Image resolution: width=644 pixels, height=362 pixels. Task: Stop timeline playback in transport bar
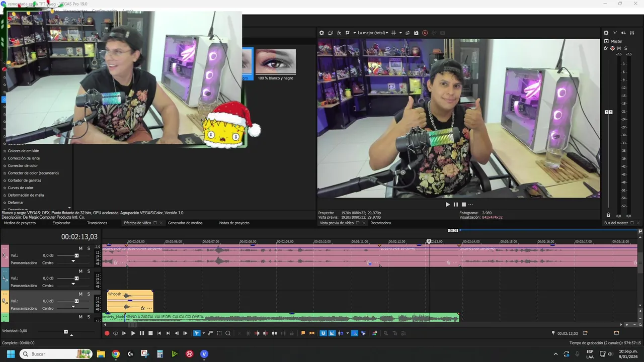[150, 333]
